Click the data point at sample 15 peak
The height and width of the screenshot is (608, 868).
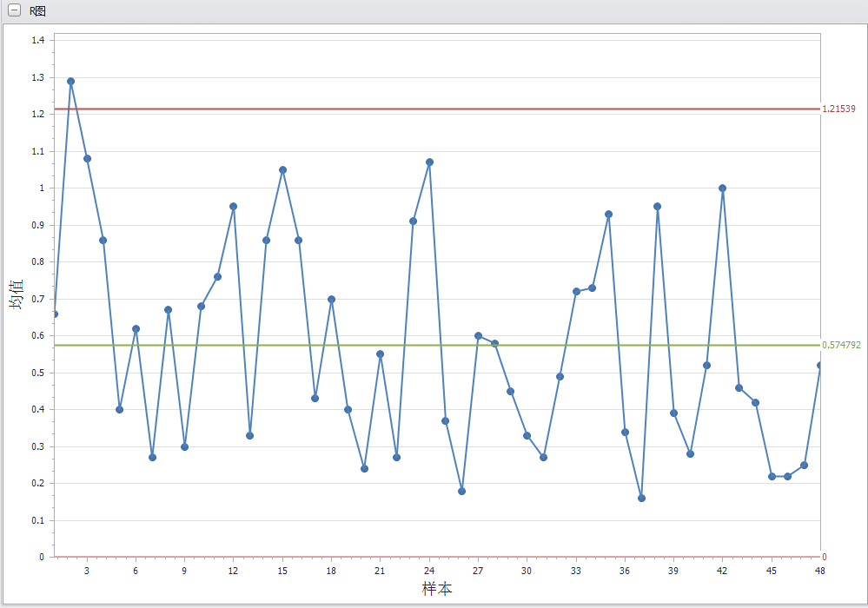[x=282, y=169]
